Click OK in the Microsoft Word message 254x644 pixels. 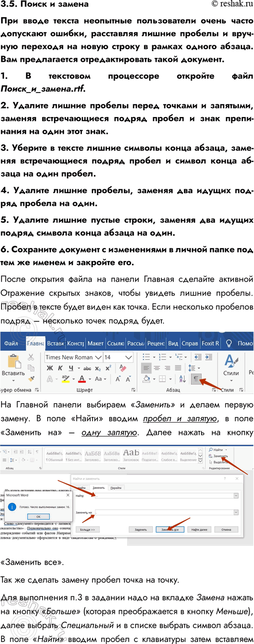click(x=38, y=517)
